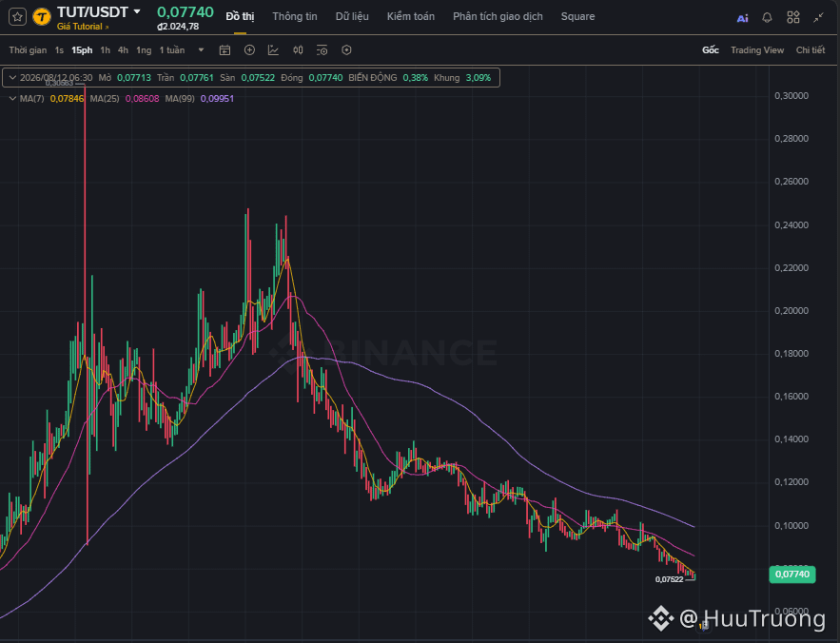
Task: Click the 0,20000 price axis label
Action: click(791, 311)
